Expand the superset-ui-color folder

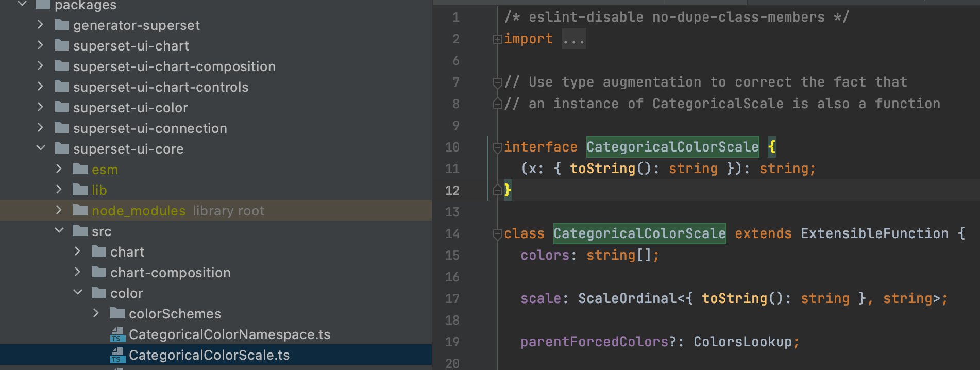[40, 107]
